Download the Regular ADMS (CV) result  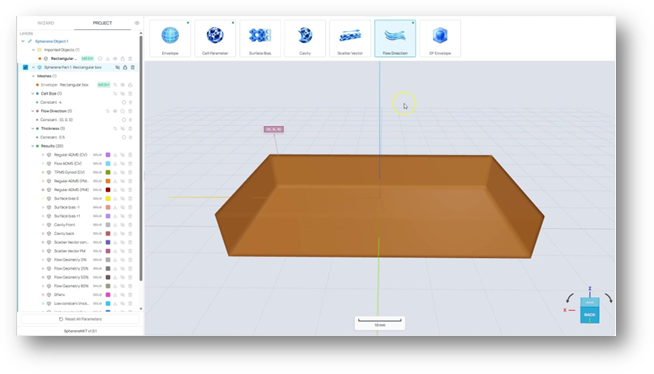[116, 155]
